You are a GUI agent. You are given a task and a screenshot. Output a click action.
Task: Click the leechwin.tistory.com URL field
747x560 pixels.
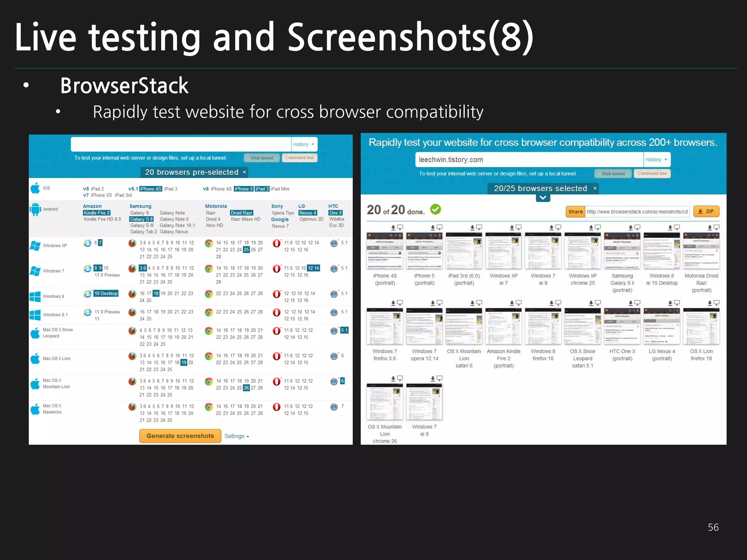(x=529, y=160)
